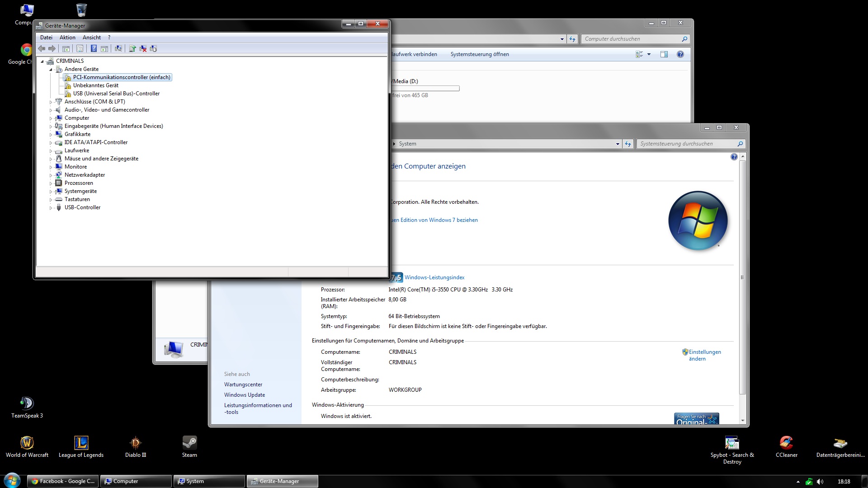
Task: Open the Windows-Leistungsindex link
Action: tap(434, 277)
